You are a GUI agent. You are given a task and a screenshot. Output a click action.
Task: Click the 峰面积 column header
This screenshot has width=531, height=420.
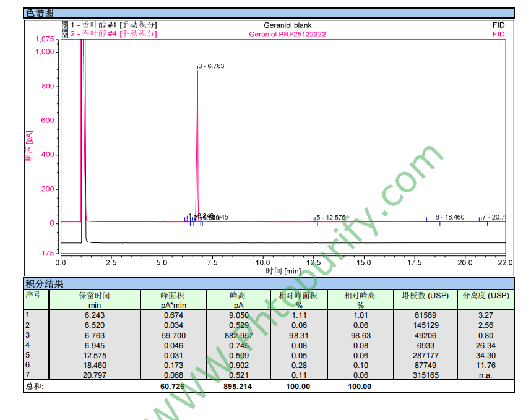(173, 296)
